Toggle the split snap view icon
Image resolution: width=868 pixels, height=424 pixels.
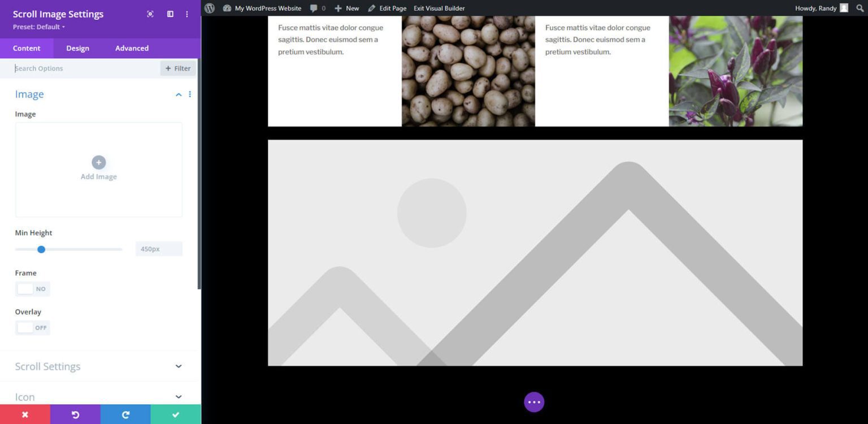170,14
